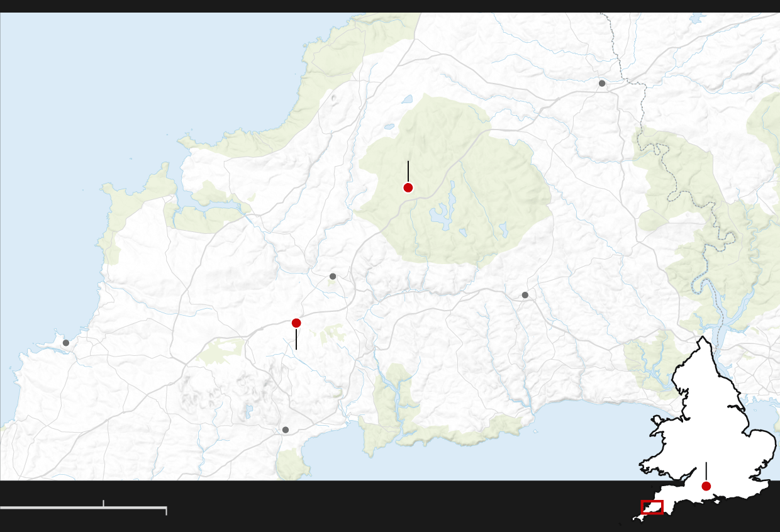
Task: Select the gray dot just south of the moorland
Action: [x=333, y=276]
